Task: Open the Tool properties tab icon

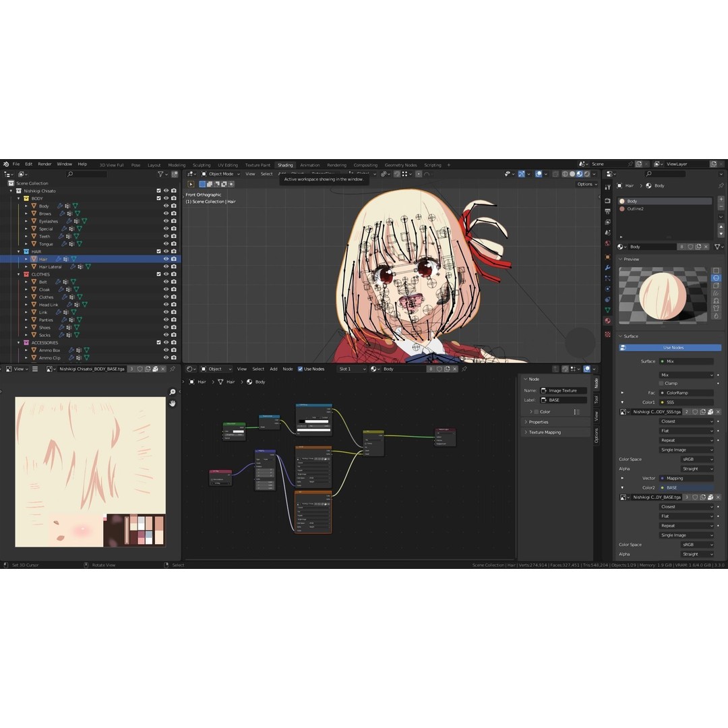Action: (x=607, y=187)
